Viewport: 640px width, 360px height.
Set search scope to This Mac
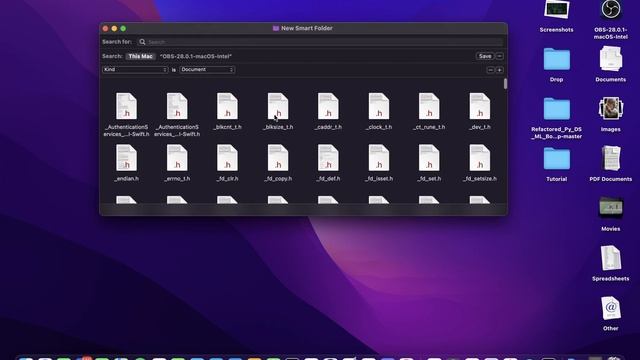[x=140, y=56]
